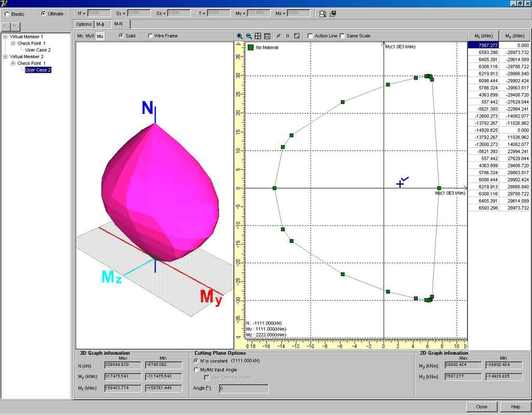Switch to the Options tab
The height and width of the screenshot is (415, 532).
pyautogui.click(x=84, y=24)
